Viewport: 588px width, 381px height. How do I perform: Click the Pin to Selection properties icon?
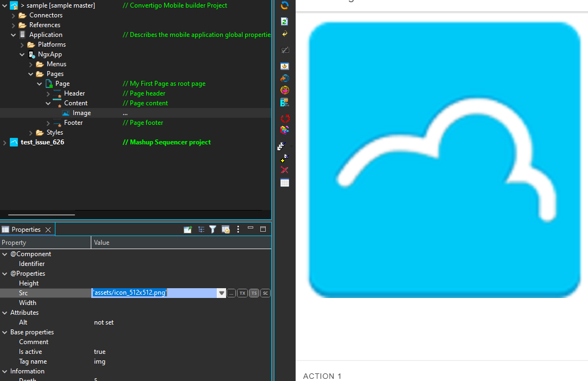click(x=187, y=230)
